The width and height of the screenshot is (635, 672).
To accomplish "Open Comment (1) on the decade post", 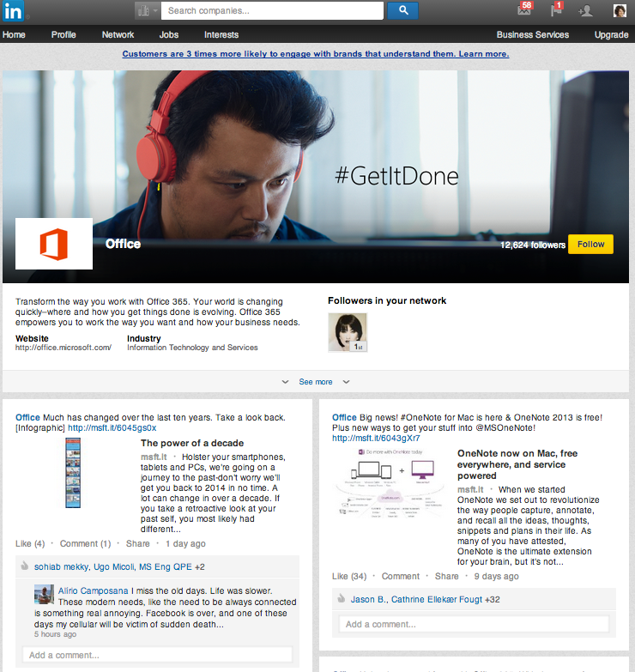I will [x=85, y=544].
